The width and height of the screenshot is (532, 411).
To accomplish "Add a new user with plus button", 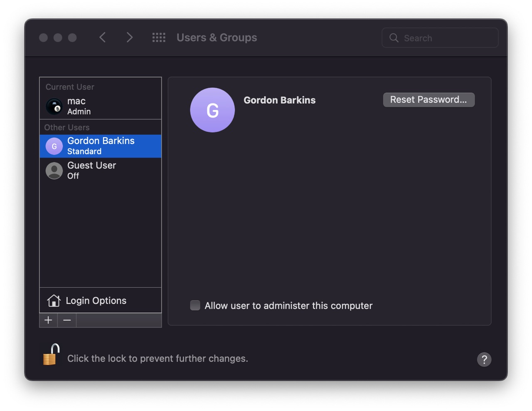I will [49, 320].
